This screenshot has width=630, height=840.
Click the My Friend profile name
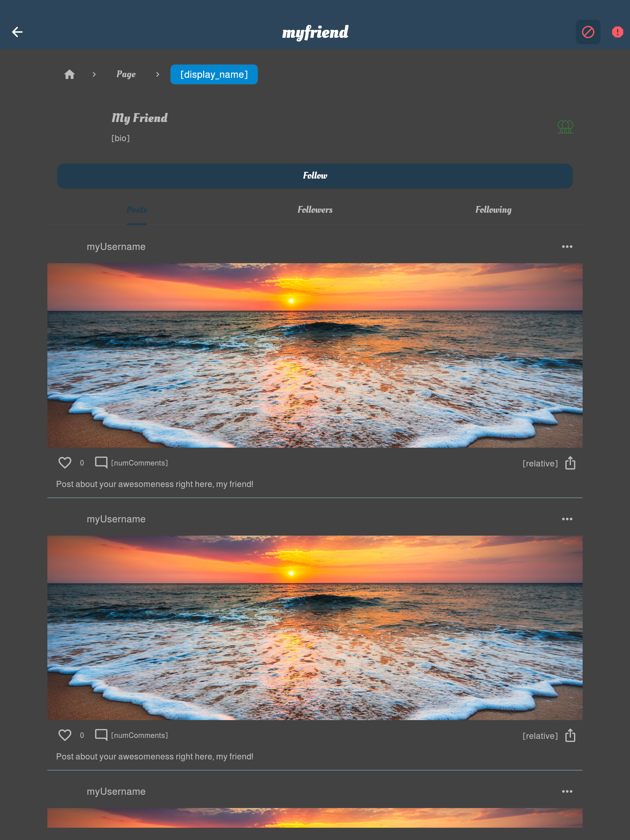click(139, 118)
